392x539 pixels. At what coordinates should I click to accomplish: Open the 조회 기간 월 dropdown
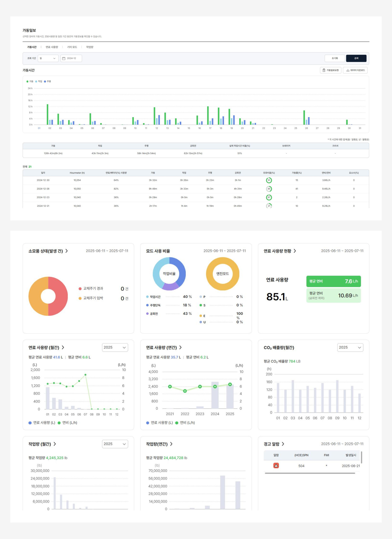(x=48, y=58)
